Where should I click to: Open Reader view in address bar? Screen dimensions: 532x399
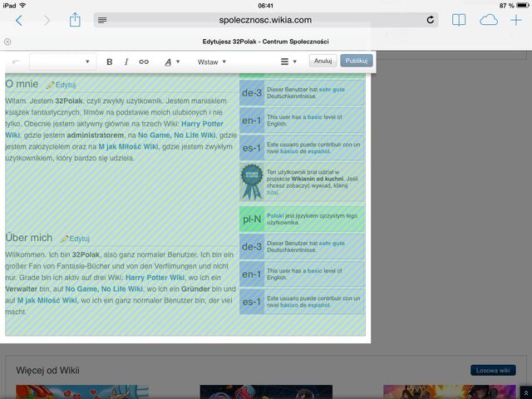pyautogui.click(x=102, y=20)
